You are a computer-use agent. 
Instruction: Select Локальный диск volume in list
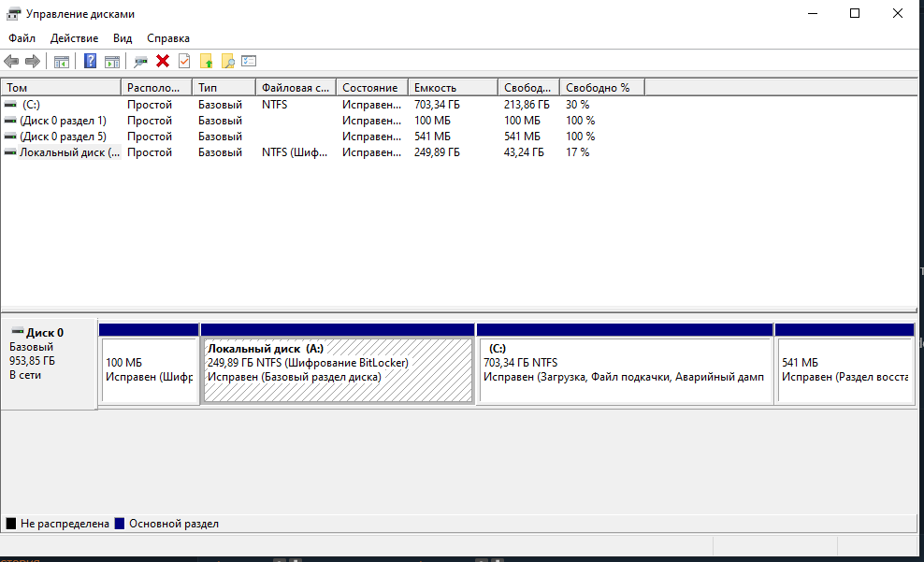(69, 152)
